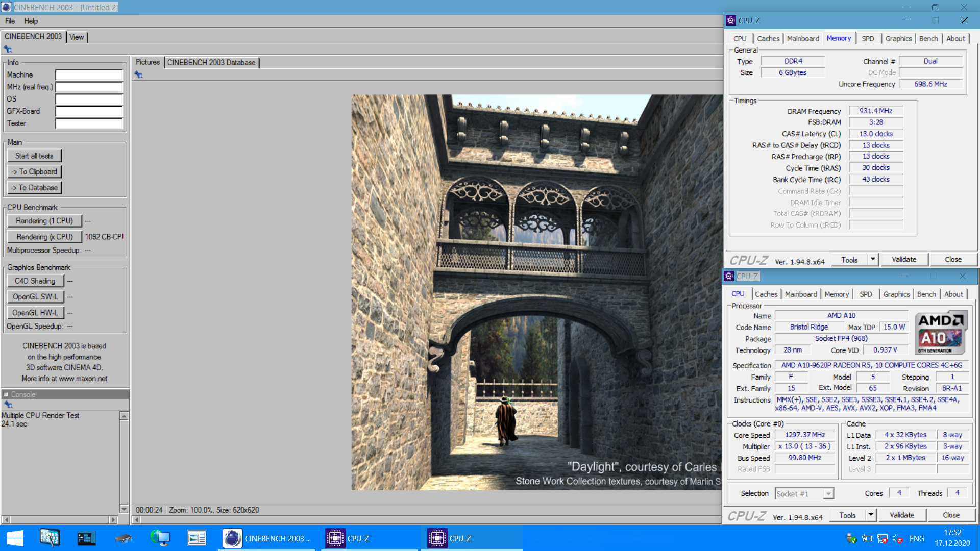Screen dimensions: 980x551
Task: Run the OpenGL HW-L benchmark
Action: click(x=35, y=313)
